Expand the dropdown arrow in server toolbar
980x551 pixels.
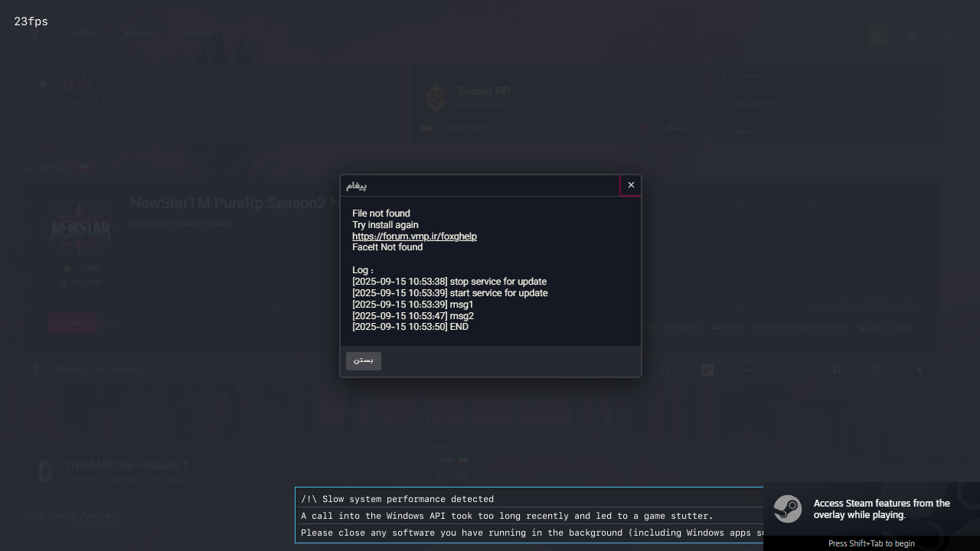click(920, 370)
